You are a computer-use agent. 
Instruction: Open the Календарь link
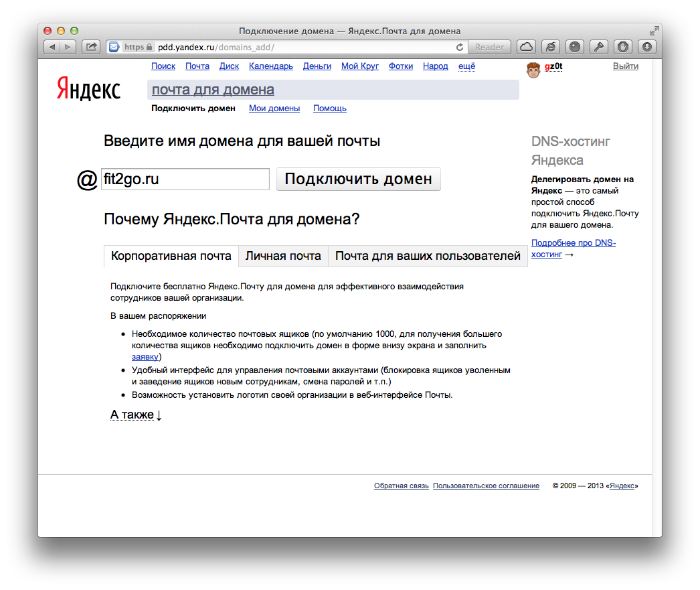(x=271, y=66)
